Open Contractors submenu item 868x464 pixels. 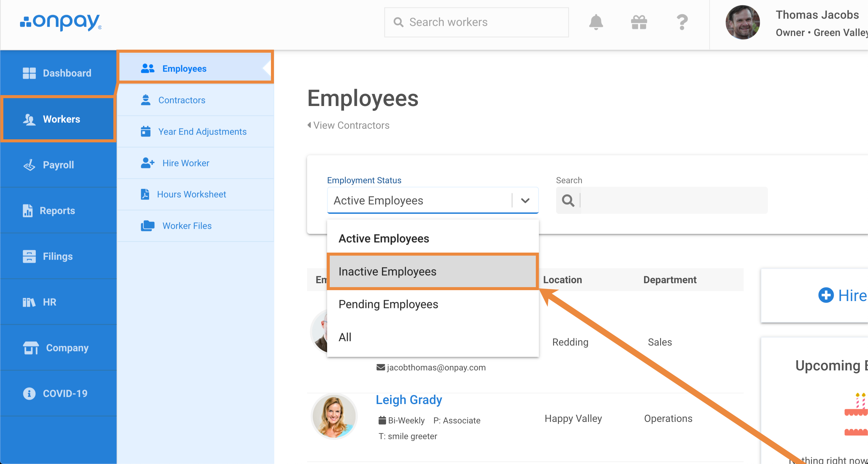point(195,100)
